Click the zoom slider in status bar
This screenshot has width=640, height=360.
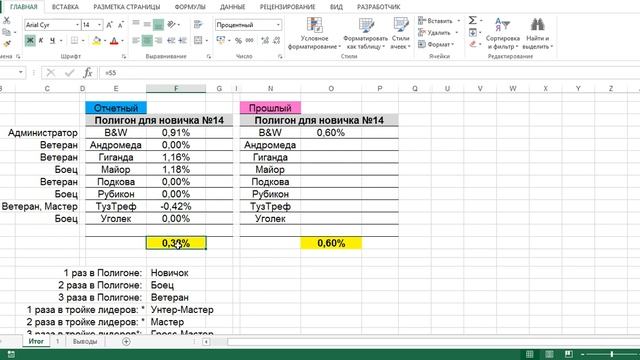point(611,354)
